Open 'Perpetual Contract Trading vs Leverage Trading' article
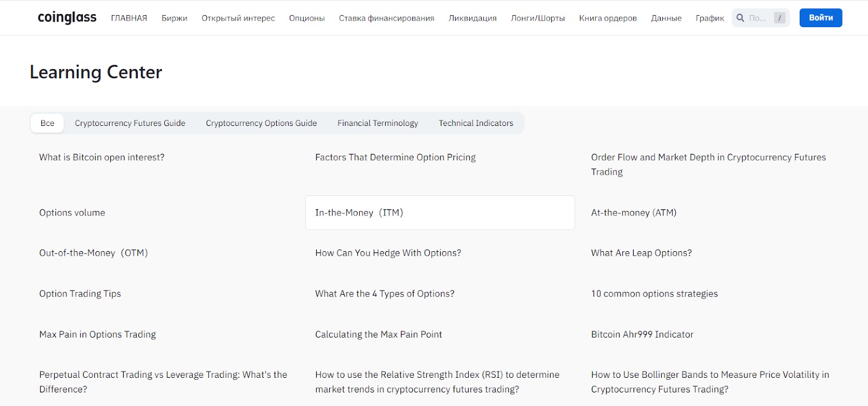This screenshot has height=406, width=868. click(x=163, y=382)
